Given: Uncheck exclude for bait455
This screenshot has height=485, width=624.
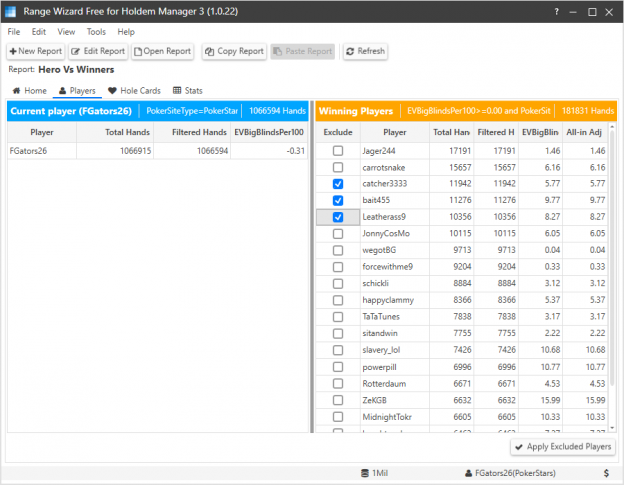Looking at the screenshot, I should (338, 201).
